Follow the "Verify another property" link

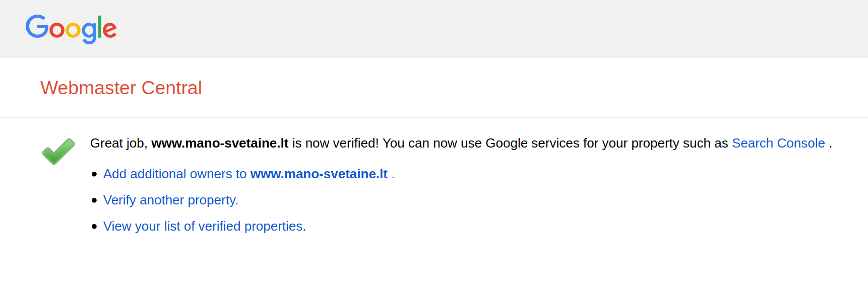pyautogui.click(x=170, y=200)
